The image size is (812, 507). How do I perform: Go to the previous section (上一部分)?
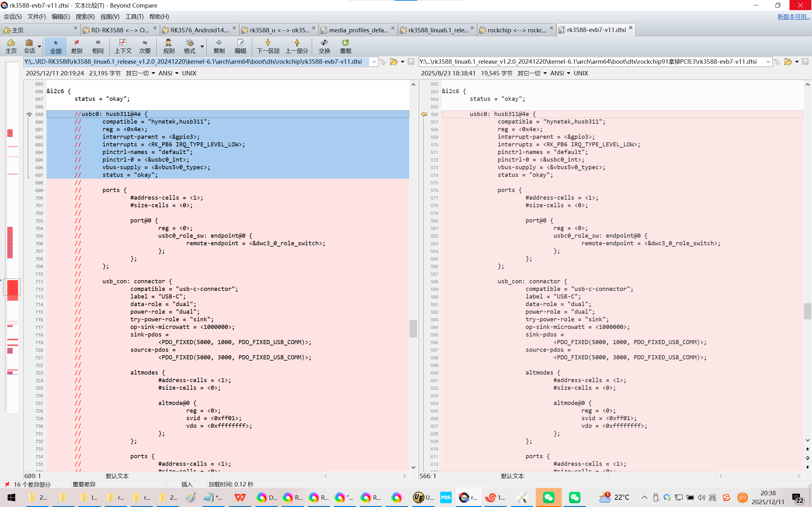pyautogui.click(x=297, y=46)
